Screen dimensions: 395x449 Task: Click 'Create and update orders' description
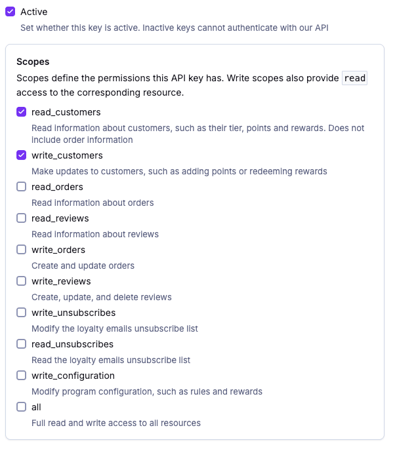(x=83, y=266)
